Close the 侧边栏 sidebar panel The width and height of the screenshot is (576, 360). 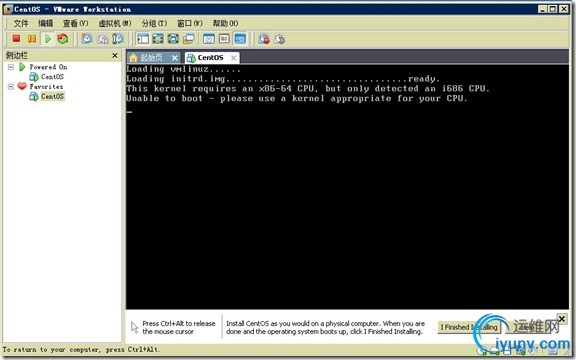click(115, 55)
